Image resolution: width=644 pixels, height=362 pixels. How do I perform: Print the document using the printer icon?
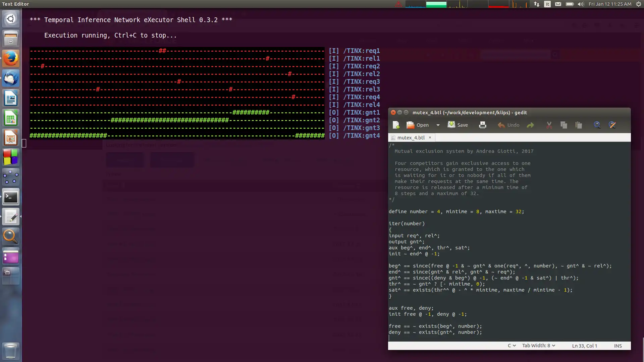coord(483,125)
